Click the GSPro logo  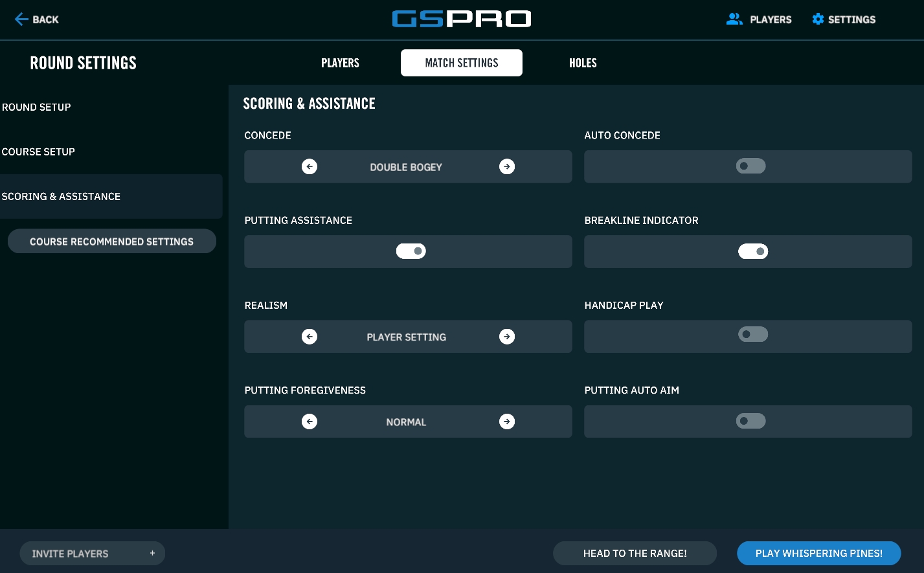461,19
